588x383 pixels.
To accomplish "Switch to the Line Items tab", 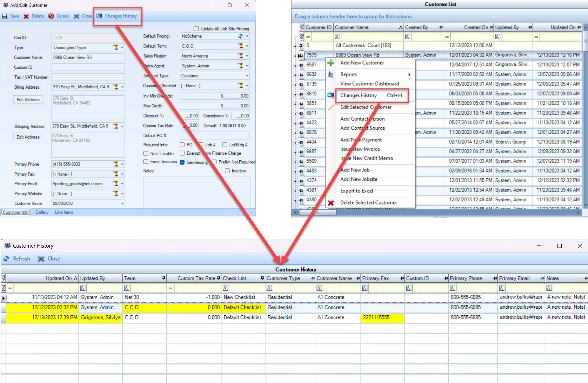I will 64,212.
